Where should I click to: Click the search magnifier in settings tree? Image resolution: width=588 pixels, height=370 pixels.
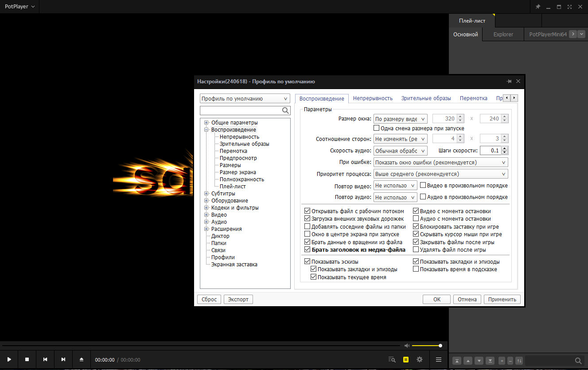point(286,110)
